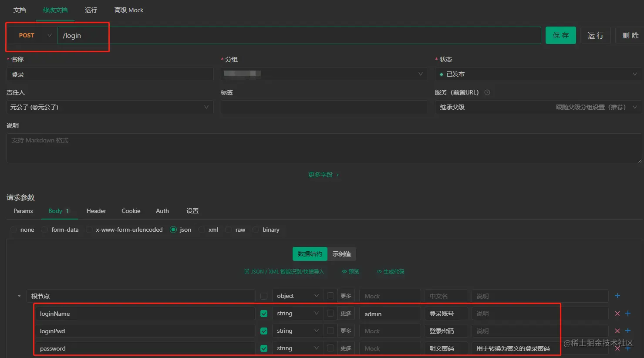Select the form-data body type radio button
644x358 pixels.
44,230
